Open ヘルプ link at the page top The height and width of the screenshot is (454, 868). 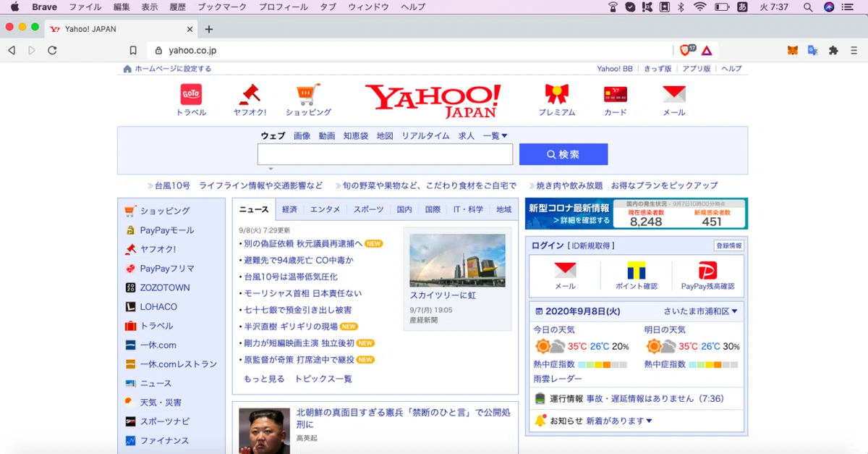[x=731, y=69]
